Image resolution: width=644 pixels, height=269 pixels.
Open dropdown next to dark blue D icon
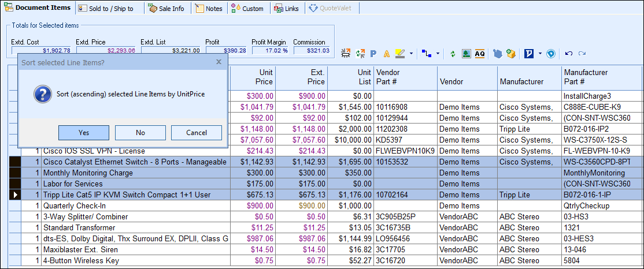[x=540, y=54]
